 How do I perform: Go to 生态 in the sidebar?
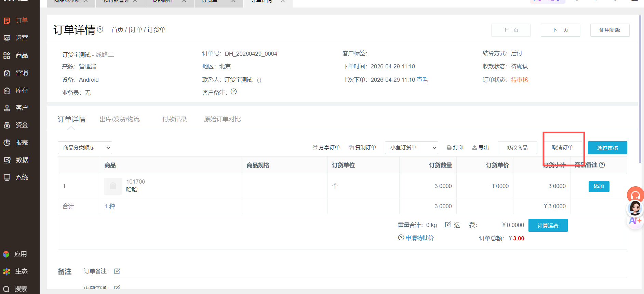[15, 271]
